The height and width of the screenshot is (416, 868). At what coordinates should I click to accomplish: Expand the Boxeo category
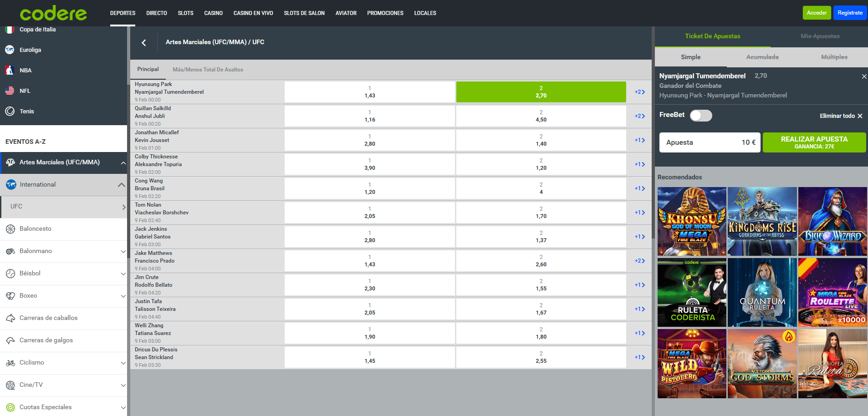point(123,296)
